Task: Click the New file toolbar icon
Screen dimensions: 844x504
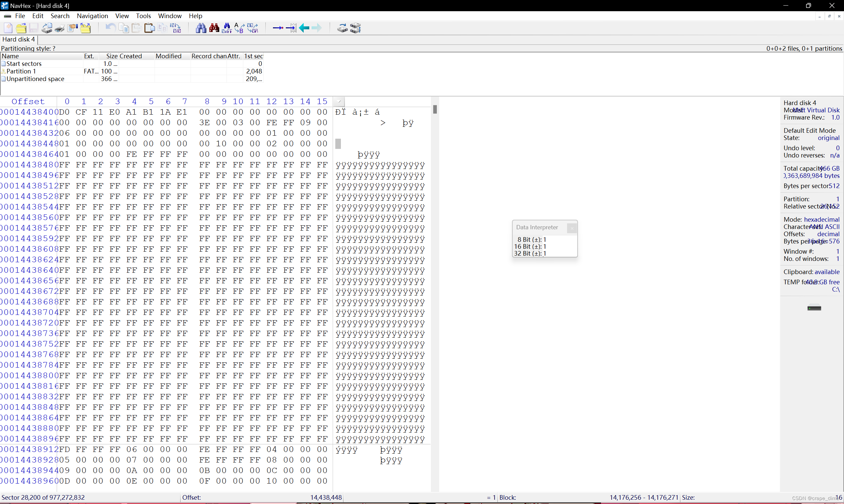Action: click(x=8, y=28)
